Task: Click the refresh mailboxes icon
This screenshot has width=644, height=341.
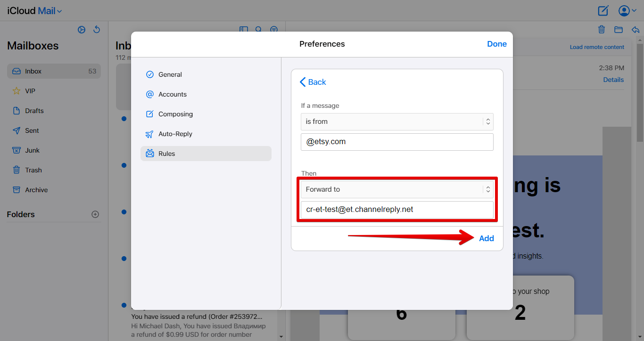Action: click(x=97, y=30)
